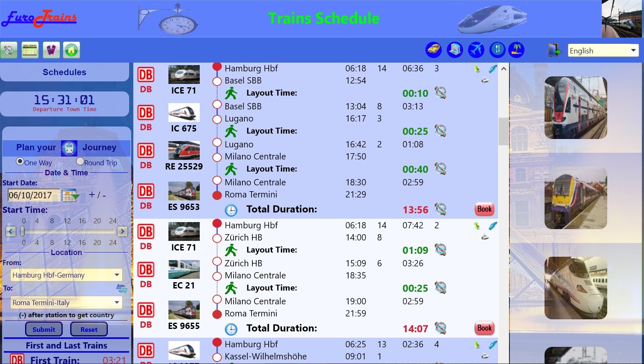Select the One Way radio button

[20, 161]
